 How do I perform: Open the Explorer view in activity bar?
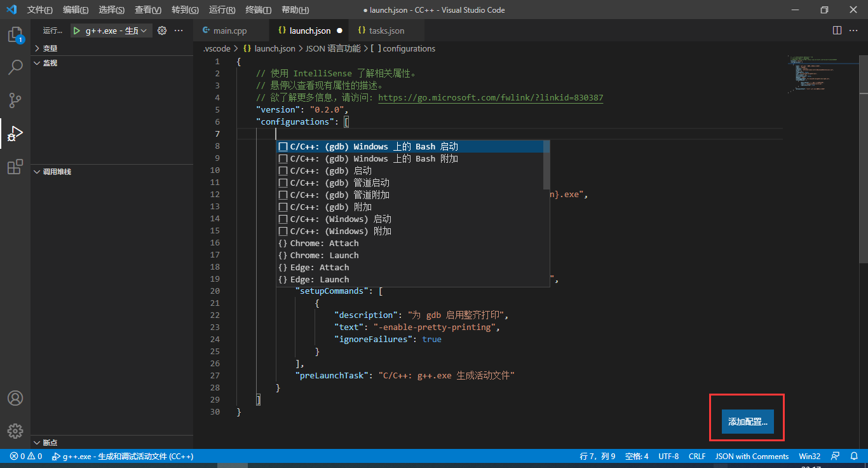click(x=15, y=35)
